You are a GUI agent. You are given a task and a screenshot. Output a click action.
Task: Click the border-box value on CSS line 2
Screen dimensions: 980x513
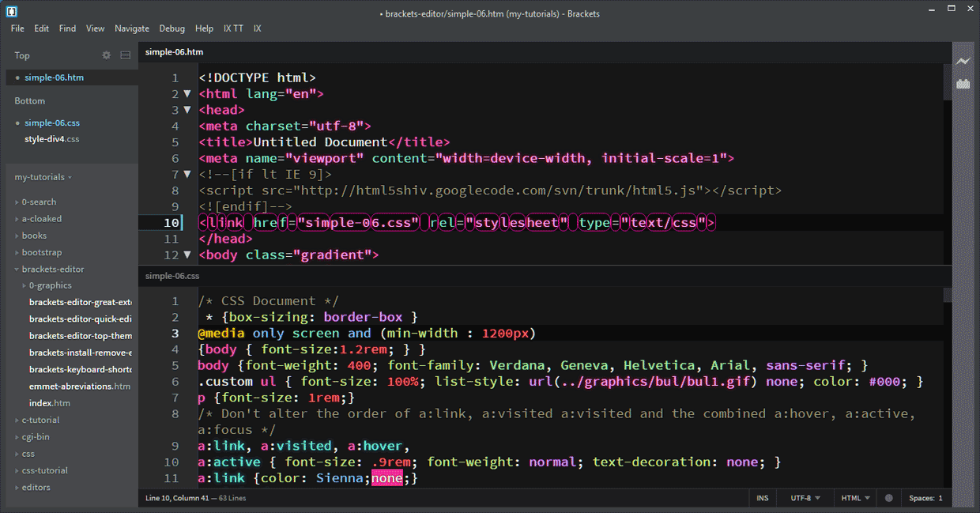364,318
